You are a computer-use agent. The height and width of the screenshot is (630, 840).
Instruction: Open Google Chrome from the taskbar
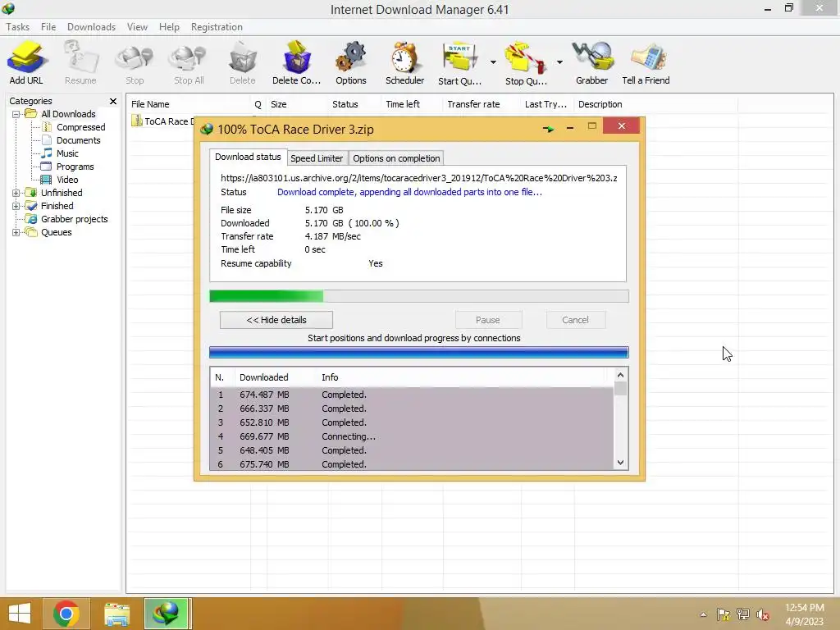point(66,614)
